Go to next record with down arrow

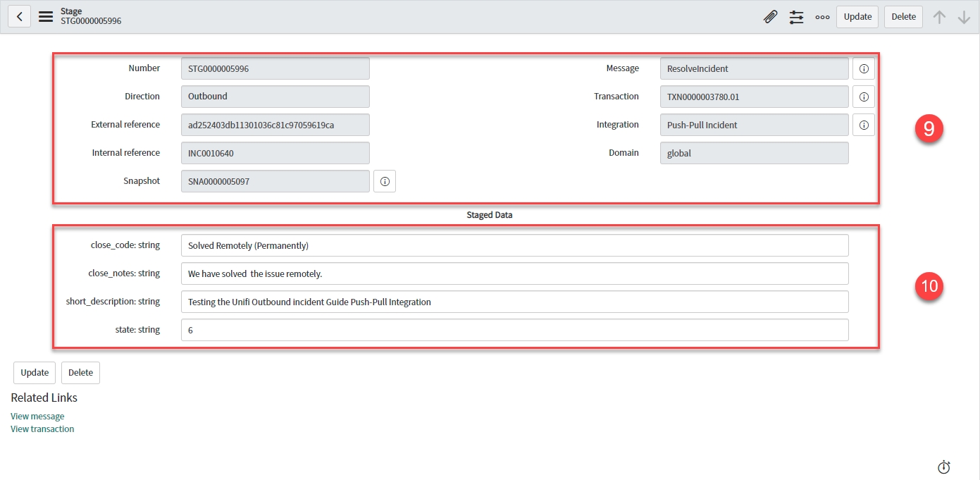pyautogui.click(x=964, y=17)
